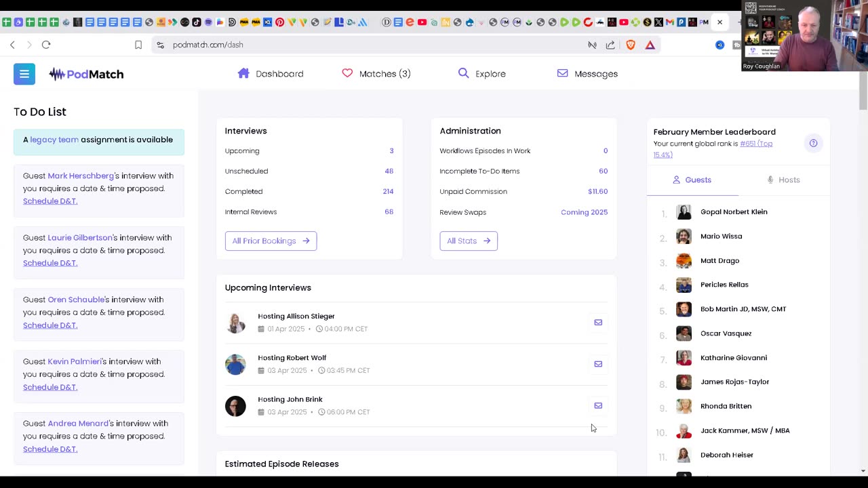The width and height of the screenshot is (868, 488).
Task: Switch to Hosts leaderboard tab
Action: click(783, 180)
